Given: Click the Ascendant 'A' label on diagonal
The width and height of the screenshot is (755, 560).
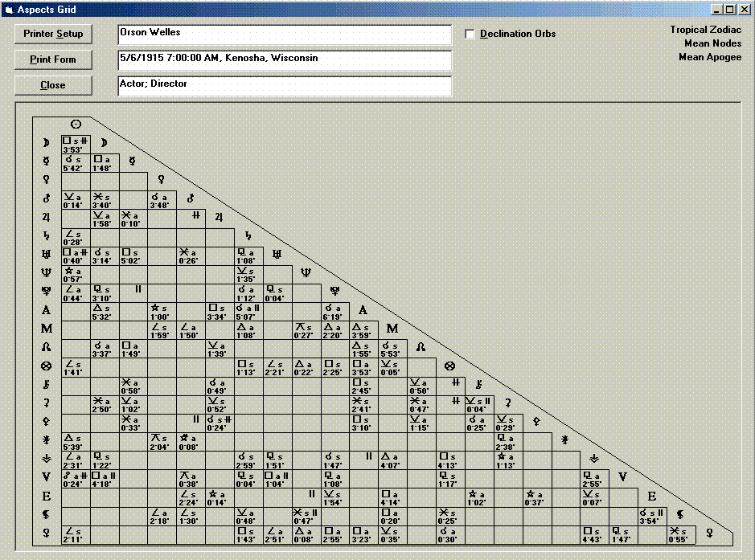Looking at the screenshot, I should (x=363, y=310).
